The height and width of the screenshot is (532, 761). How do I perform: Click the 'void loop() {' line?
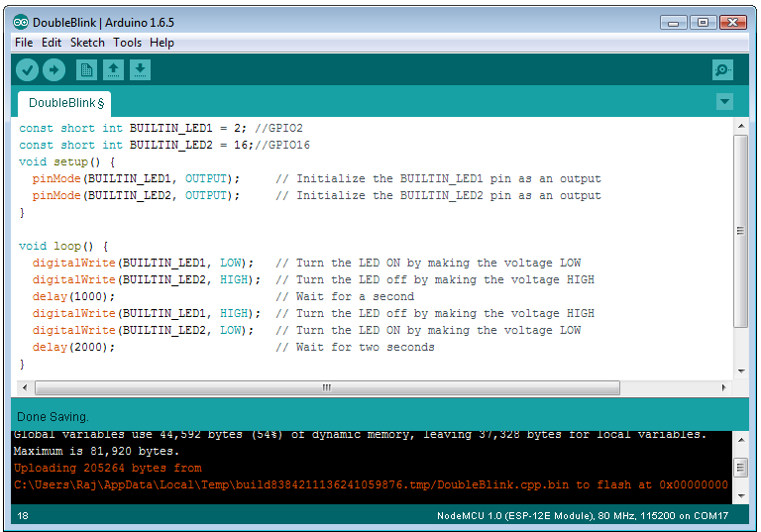tap(63, 246)
